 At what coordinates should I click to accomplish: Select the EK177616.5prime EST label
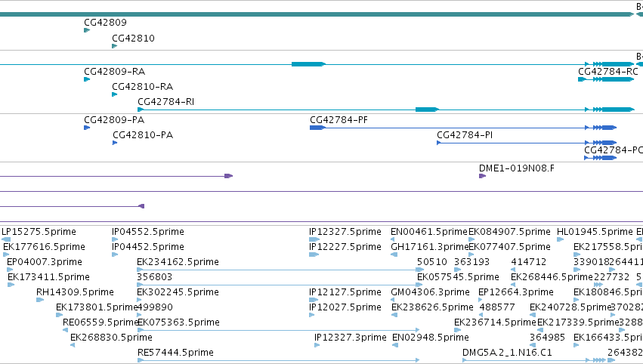click(44, 247)
